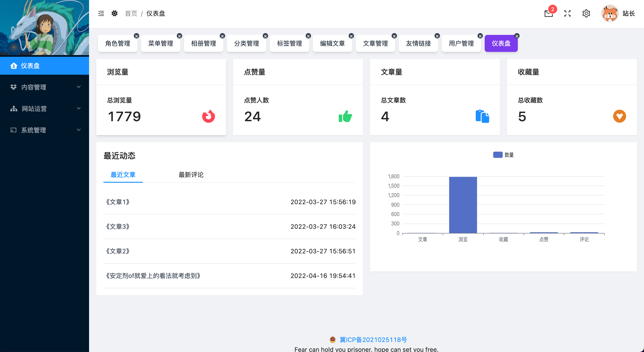Close the purple 仪表盘 tab

click(x=517, y=36)
